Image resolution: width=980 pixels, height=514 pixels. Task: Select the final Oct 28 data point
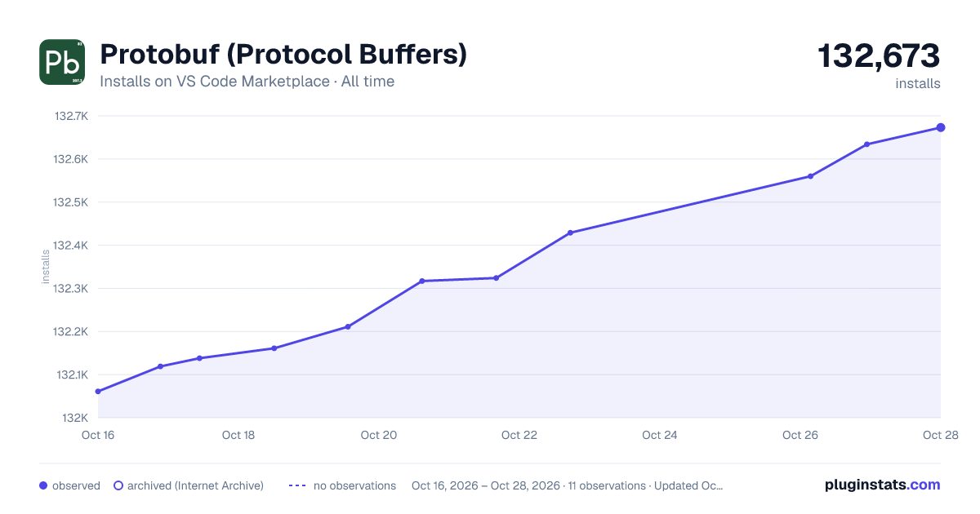(941, 127)
